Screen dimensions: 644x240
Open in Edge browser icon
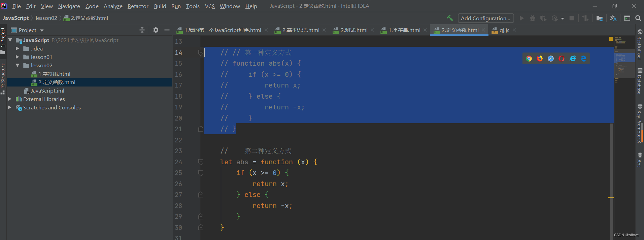coord(583,59)
